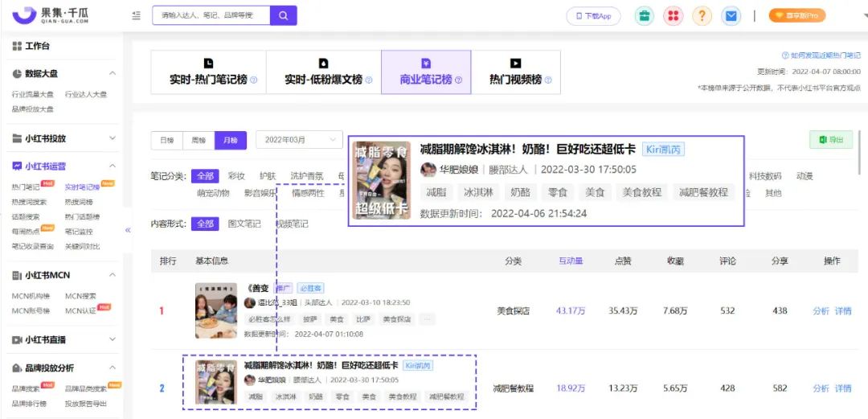Screen dimensions: 868x419
Task: Click 分析 for the 《善变 row
Action: pyautogui.click(x=821, y=311)
